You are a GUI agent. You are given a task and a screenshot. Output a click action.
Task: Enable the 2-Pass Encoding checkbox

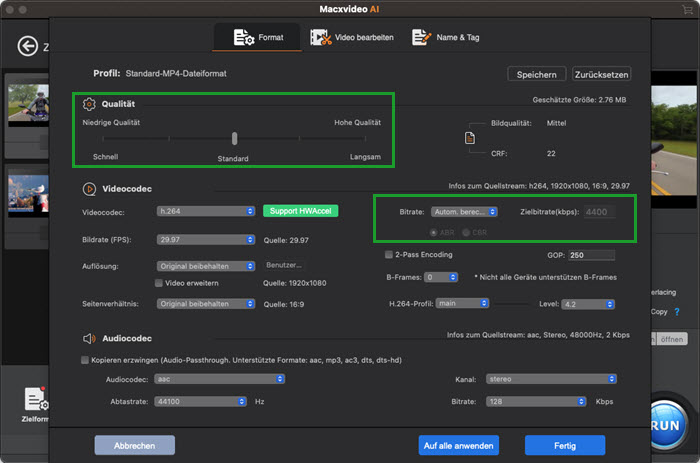[x=389, y=254]
